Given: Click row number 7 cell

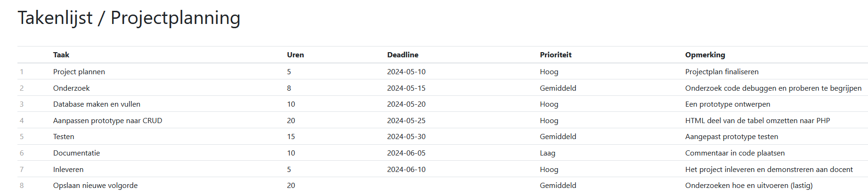Looking at the screenshot, I should pos(22,170).
